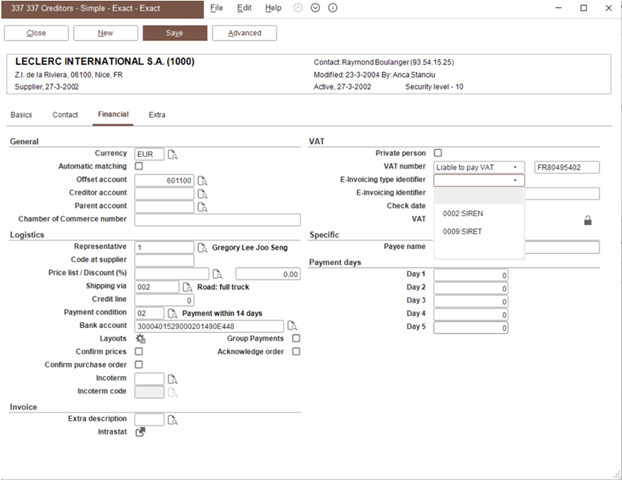Select the blank option in the dropdown list

coord(479,196)
